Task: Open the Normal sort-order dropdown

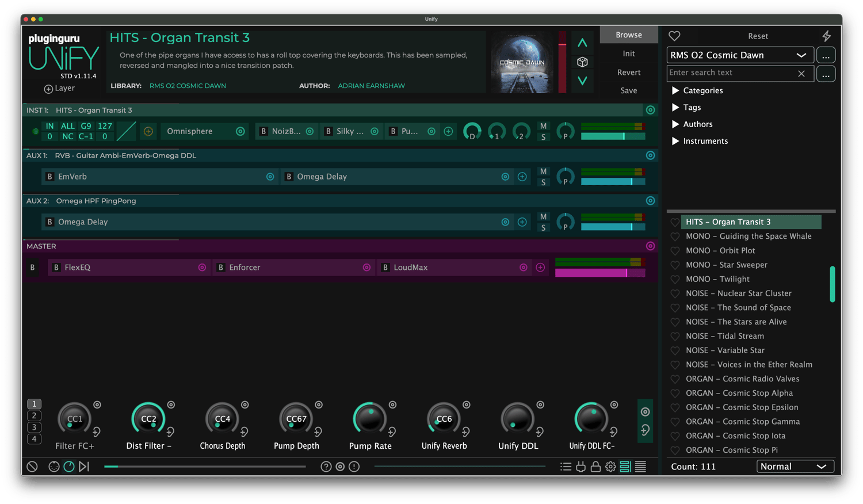Action: click(795, 467)
